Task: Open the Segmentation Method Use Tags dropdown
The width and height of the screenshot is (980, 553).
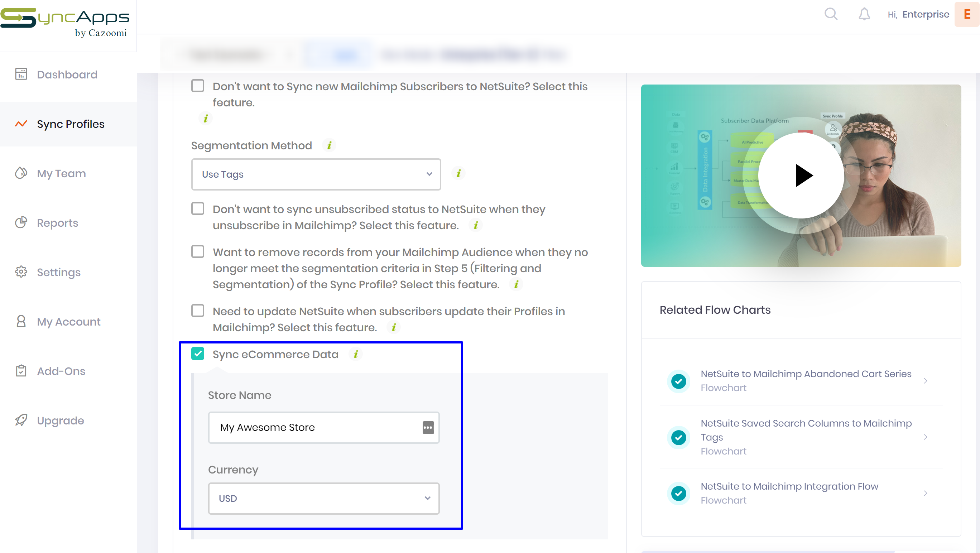Action: pyautogui.click(x=316, y=174)
